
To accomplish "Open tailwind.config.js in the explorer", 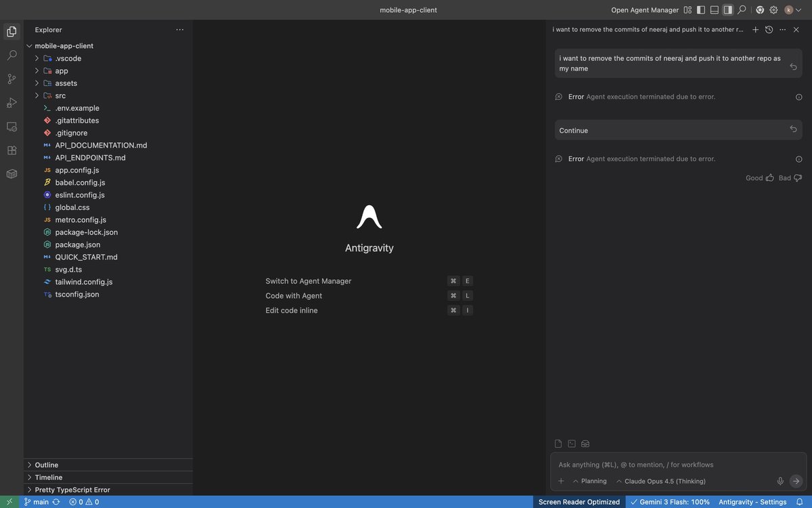I will point(108,282).
